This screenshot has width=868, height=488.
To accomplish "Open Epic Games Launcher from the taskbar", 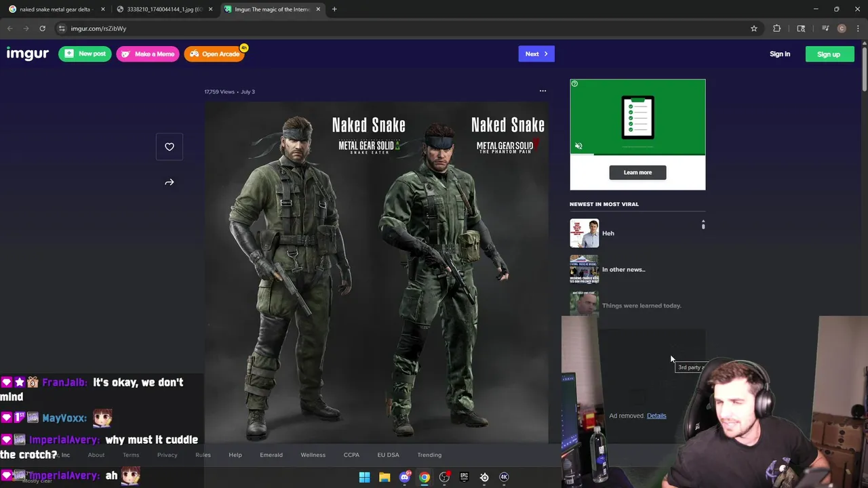I will (x=465, y=477).
